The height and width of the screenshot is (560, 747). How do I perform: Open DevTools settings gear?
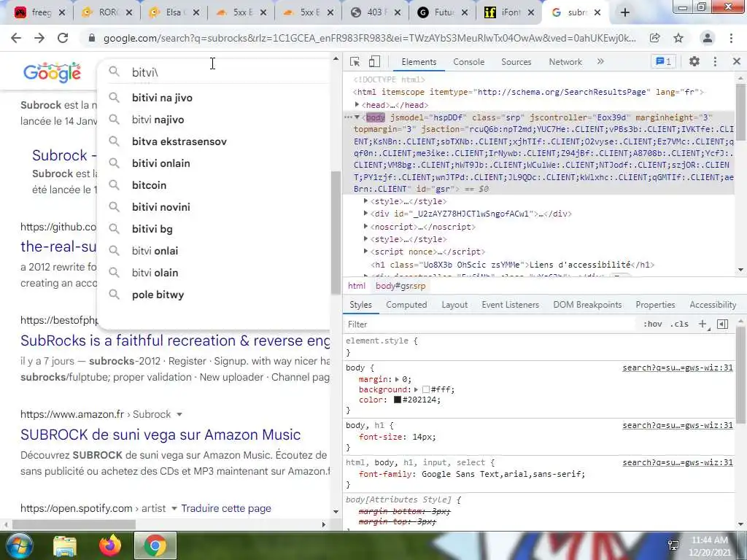click(x=694, y=61)
